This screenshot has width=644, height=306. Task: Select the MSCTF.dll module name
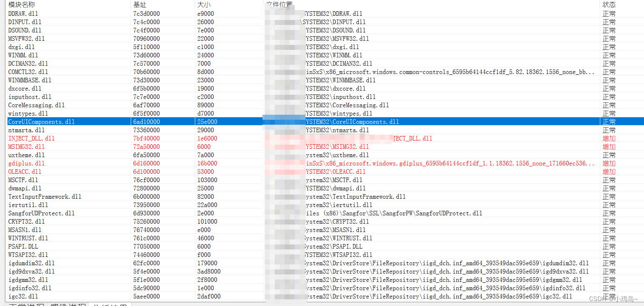coord(23,180)
